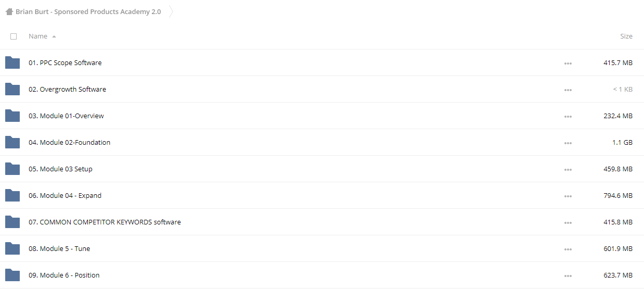Viewport: 644px width, 289px height.
Task: Sort files by the Size column
Action: click(626, 36)
